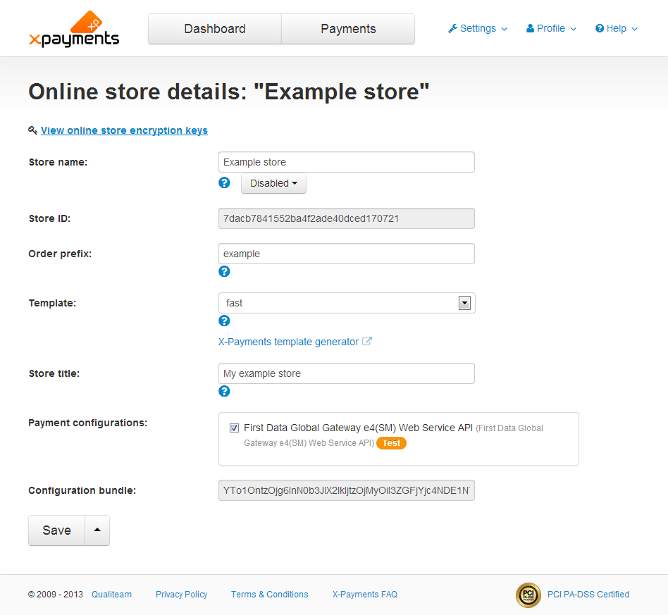The height and width of the screenshot is (615, 668).
Task: Click the key icon beside encryption keys link
Action: (x=32, y=130)
